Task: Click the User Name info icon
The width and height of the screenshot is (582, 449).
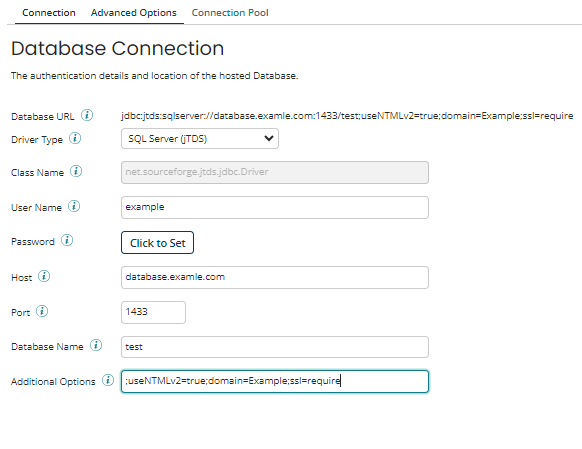Action: [74, 206]
